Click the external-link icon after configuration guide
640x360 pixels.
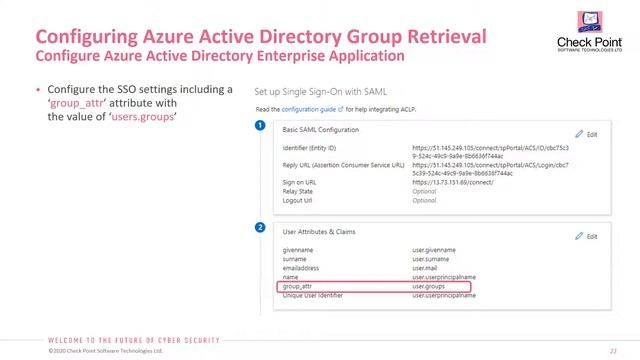pyautogui.click(x=340, y=109)
